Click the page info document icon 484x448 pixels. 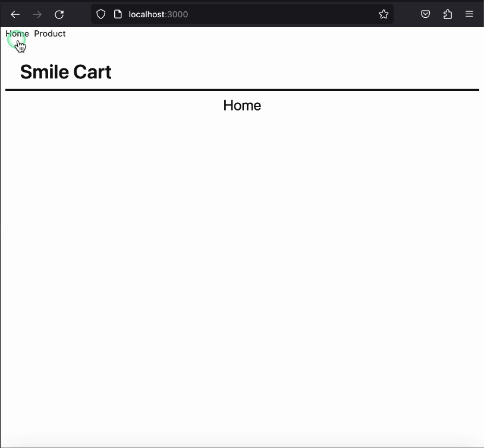click(x=118, y=14)
